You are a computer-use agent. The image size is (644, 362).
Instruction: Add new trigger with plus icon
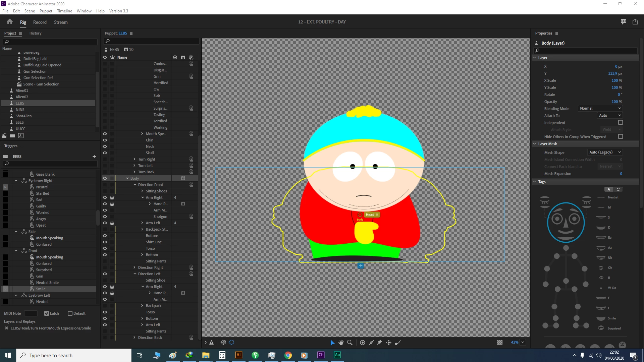coord(94,157)
